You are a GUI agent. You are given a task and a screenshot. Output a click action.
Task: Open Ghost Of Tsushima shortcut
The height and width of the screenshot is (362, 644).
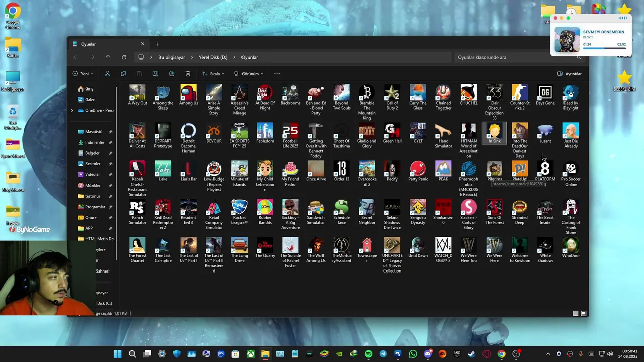342,136
